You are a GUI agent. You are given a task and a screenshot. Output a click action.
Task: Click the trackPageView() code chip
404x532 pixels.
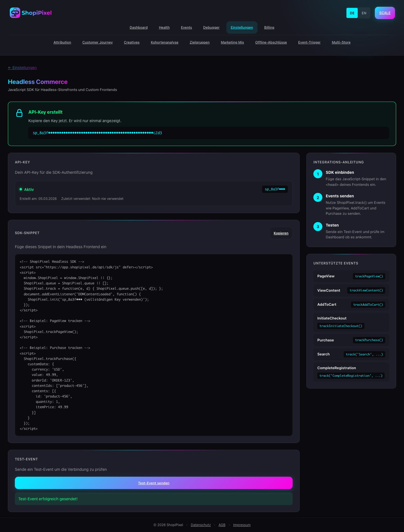(369, 276)
